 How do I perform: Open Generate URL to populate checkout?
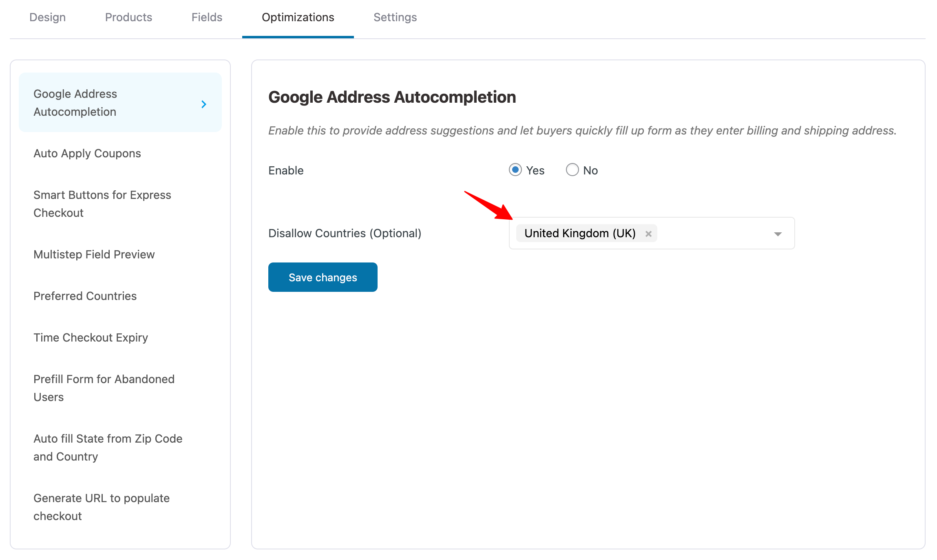coord(101,507)
